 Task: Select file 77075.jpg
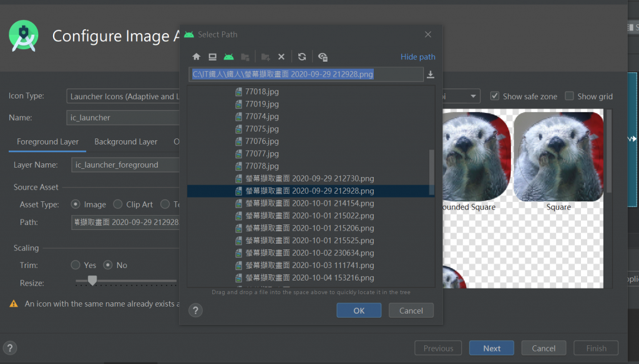[x=262, y=128]
